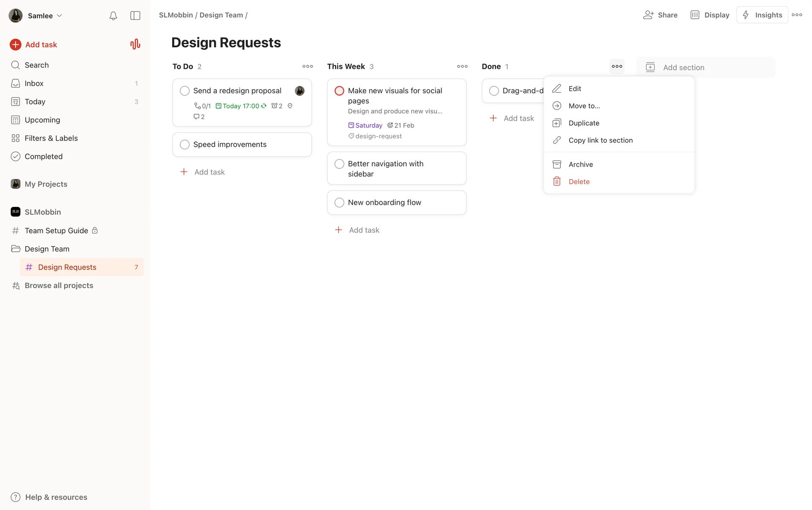812x510 pixels.
Task: Choose Archive from the section menu
Action: click(580, 164)
